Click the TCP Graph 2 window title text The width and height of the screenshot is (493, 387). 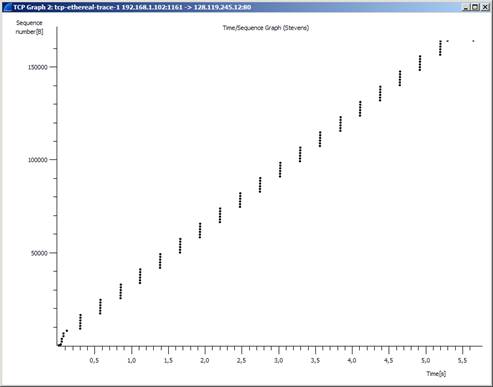pyautogui.click(x=132, y=7)
